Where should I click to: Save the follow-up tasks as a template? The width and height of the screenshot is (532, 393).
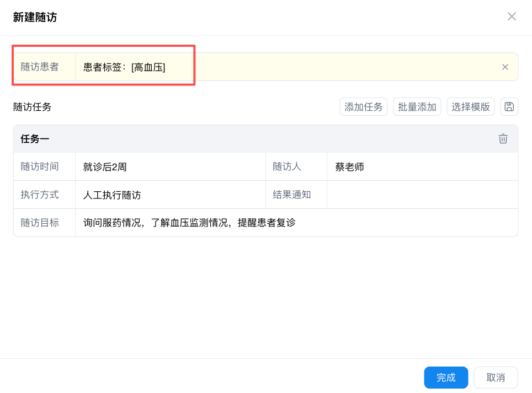tap(509, 106)
